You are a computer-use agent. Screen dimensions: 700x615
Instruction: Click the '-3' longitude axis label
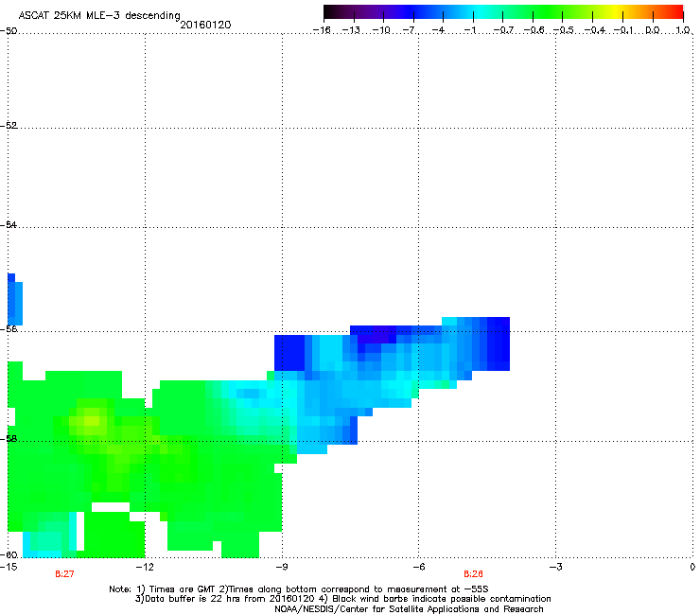click(555, 567)
